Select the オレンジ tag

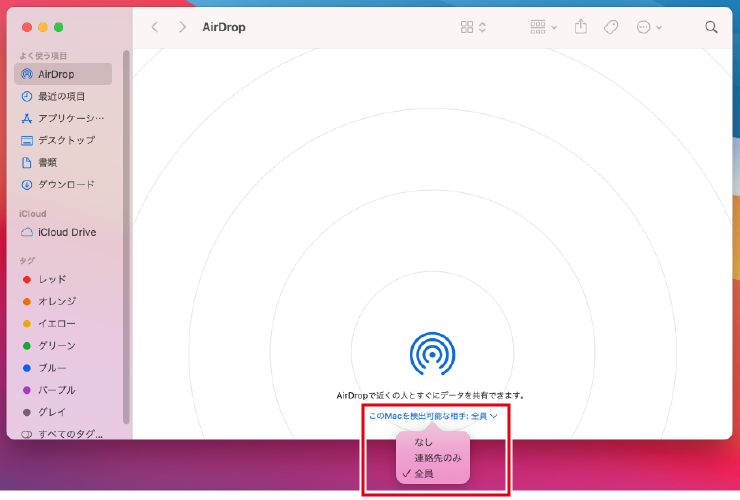tap(63, 301)
